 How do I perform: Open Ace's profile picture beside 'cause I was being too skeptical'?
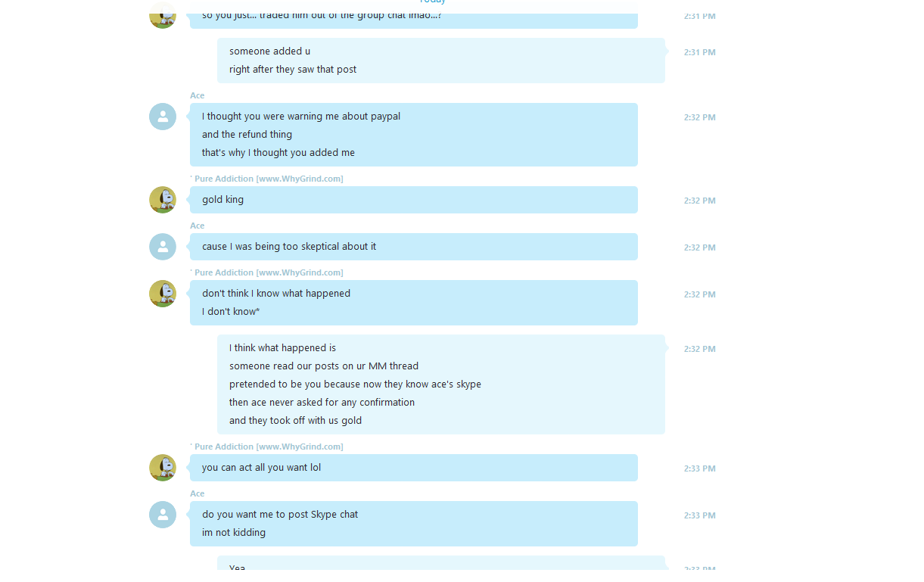coord(163,247)
